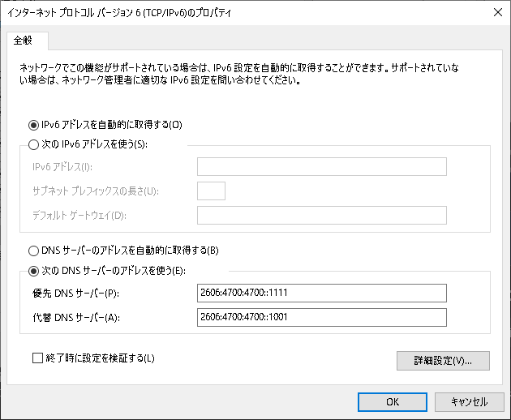Click the IPv6 アドレス input field
The image size is (511, 420).
click(322, 167)
